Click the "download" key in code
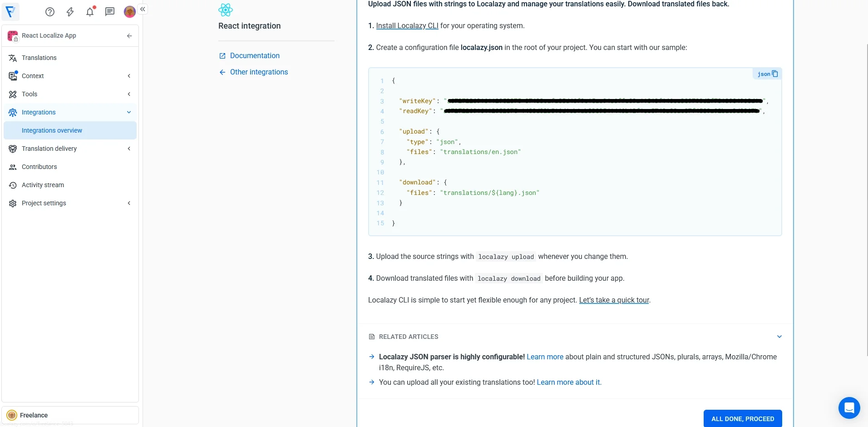Image resolution: width=868 pixels, height=427 pixels. 417,183
